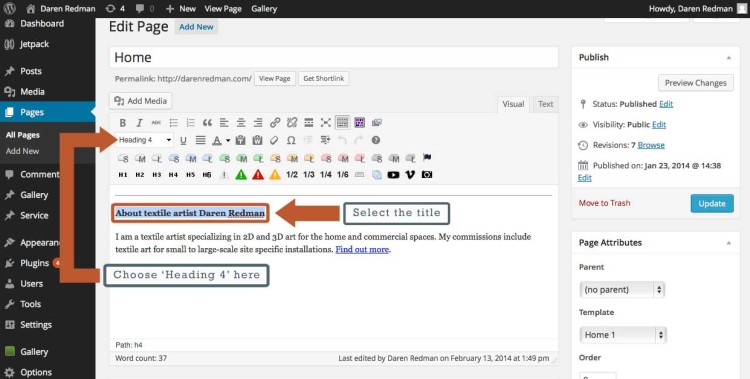Screen dimensions: 750x379
Task: Insert camera photo shortcode
Action: coord(427,175)
